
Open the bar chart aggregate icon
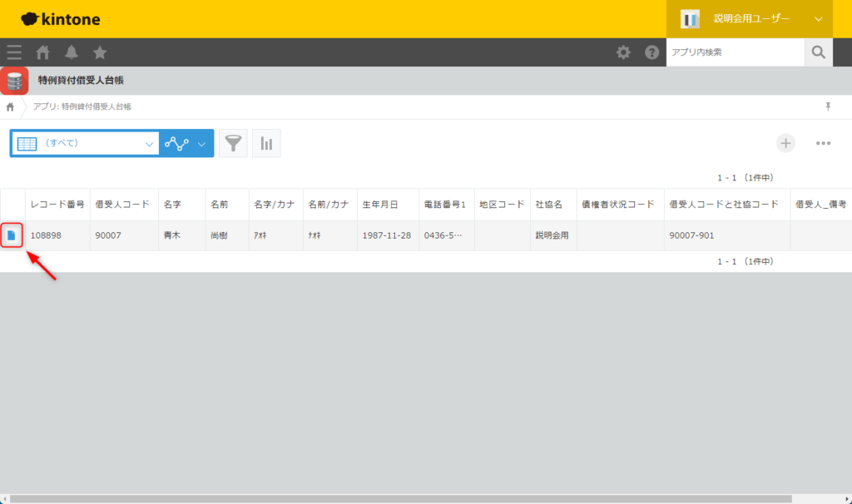266,143
